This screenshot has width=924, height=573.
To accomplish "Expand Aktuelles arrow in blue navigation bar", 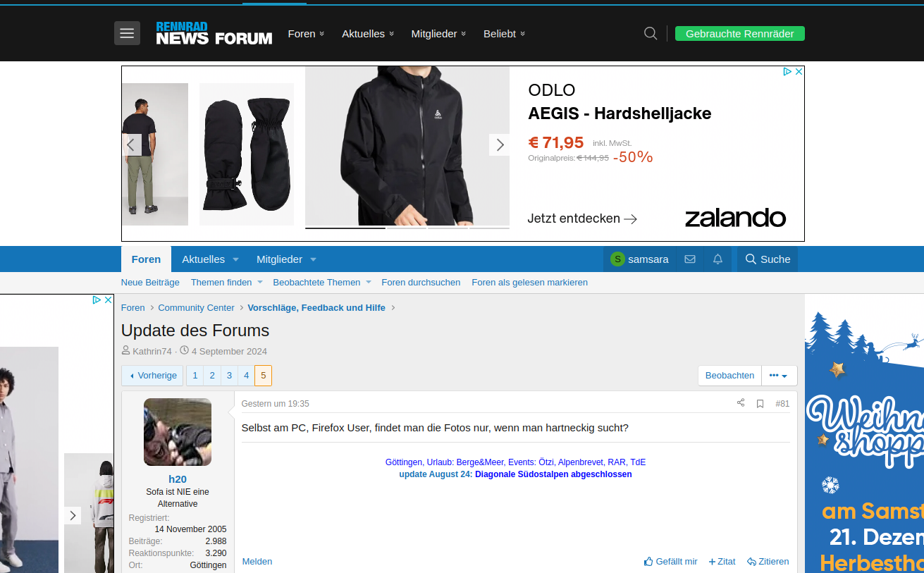I will pyautogui.click(x=236, y=259).
